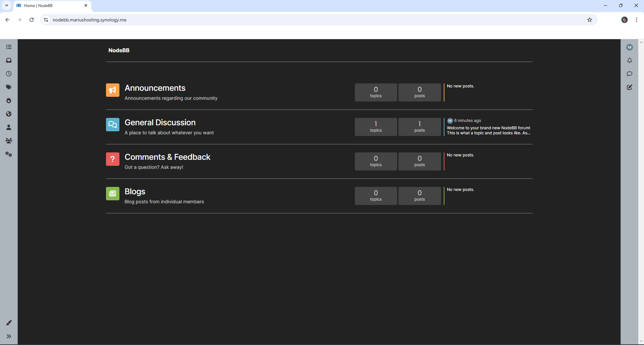Open Recent topics clock icon

(x=9, y=74)
